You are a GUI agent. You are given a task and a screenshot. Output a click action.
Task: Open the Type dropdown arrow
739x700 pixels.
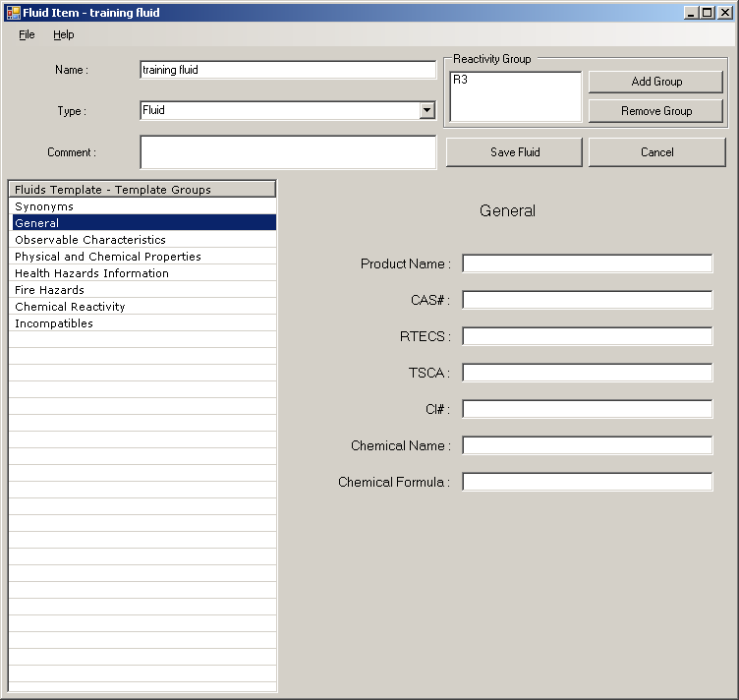click(x=426, y=111)
